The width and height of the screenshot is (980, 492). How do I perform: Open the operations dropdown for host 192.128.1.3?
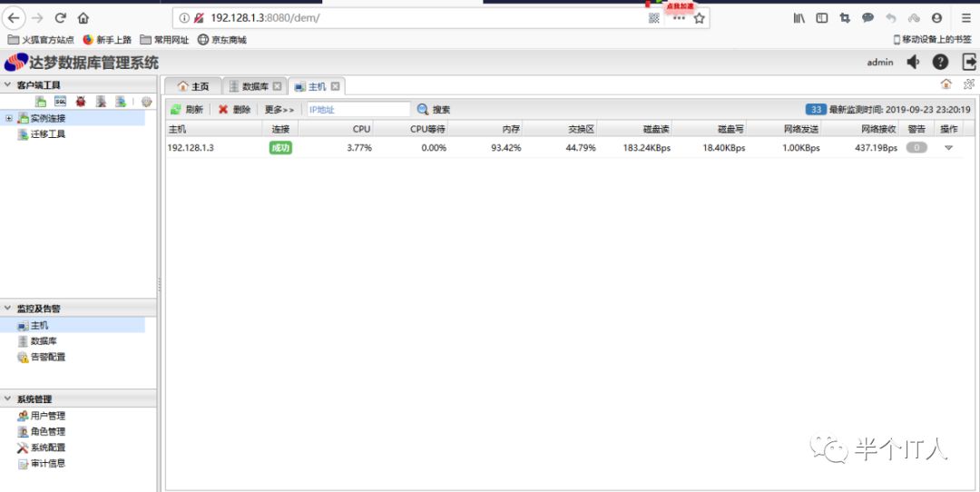click(948, 148)
